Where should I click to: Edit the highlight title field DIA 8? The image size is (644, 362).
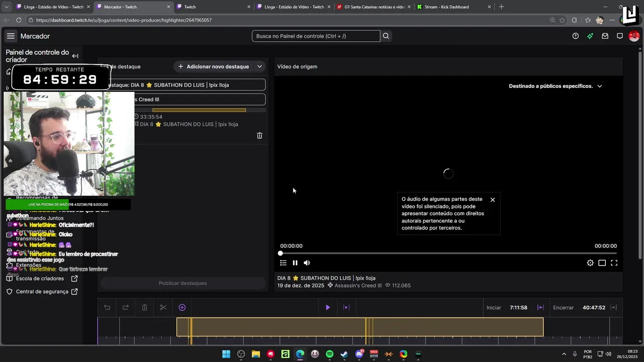(x=183, y=85)
